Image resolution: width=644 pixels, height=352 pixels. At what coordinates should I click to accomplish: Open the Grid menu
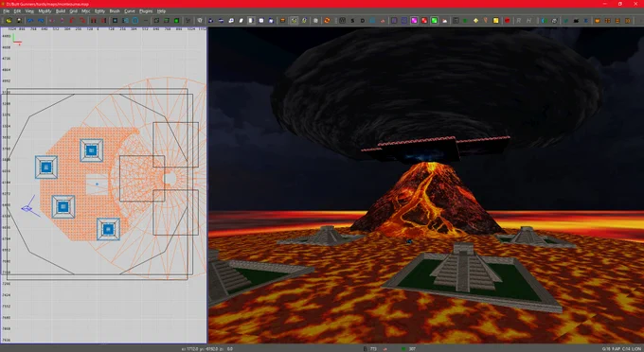[73, 11]
